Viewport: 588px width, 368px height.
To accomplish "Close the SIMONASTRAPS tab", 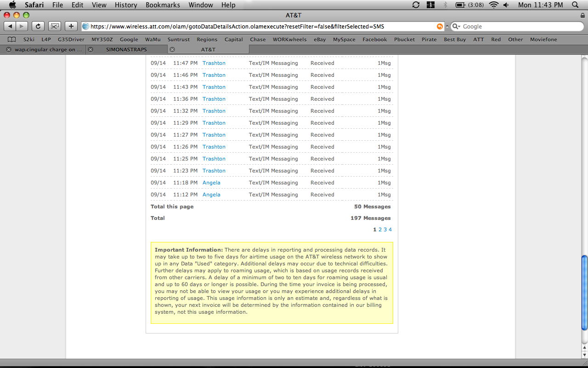I will click(x=90, y=50).
